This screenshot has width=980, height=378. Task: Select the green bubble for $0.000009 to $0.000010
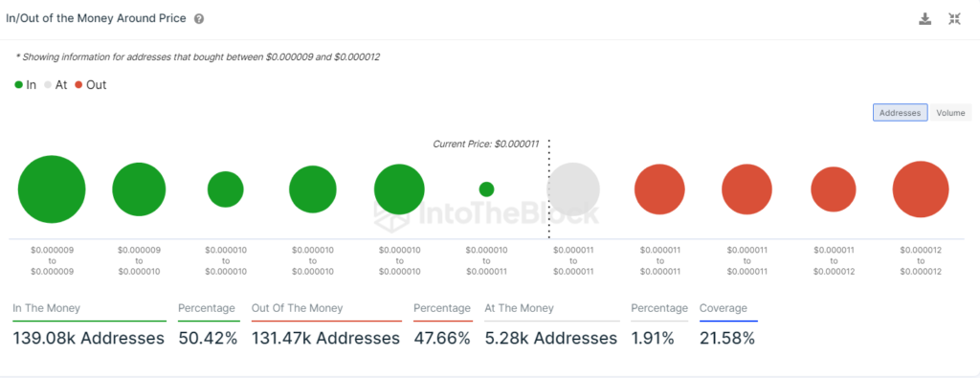click(x=139, y=189)
